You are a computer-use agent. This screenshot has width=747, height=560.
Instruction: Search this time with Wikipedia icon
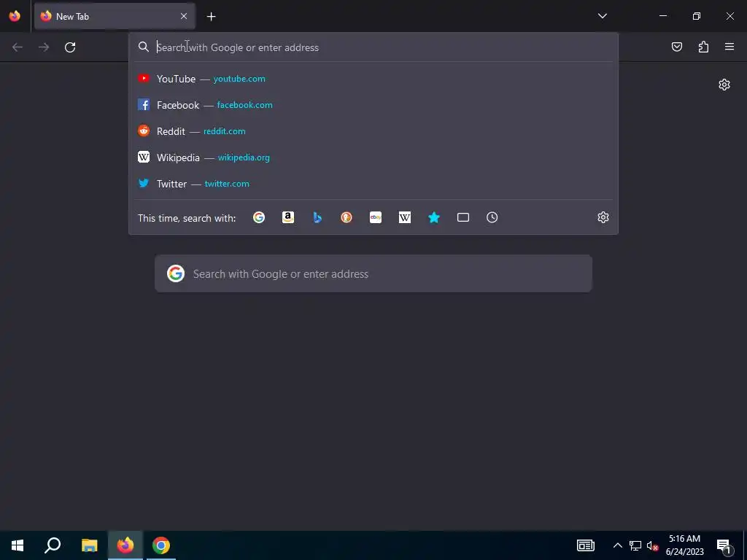[404, 217]
